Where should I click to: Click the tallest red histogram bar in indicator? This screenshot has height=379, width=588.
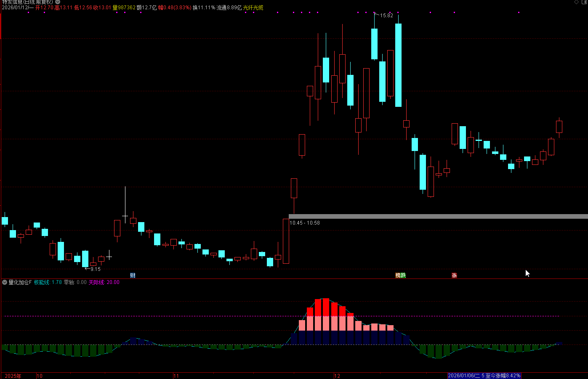[x=326, y=307]
